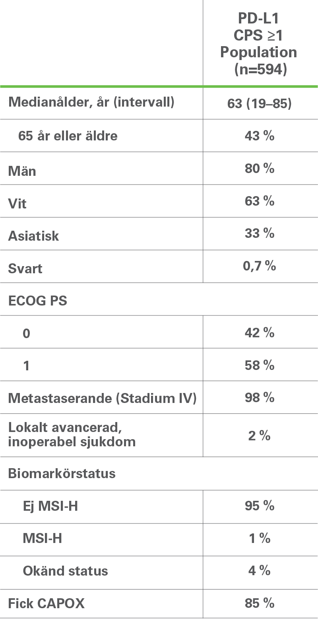Select the 42 % value for ECOG 0
Viewport: 318px width, 644px height.
coord(260,332)
